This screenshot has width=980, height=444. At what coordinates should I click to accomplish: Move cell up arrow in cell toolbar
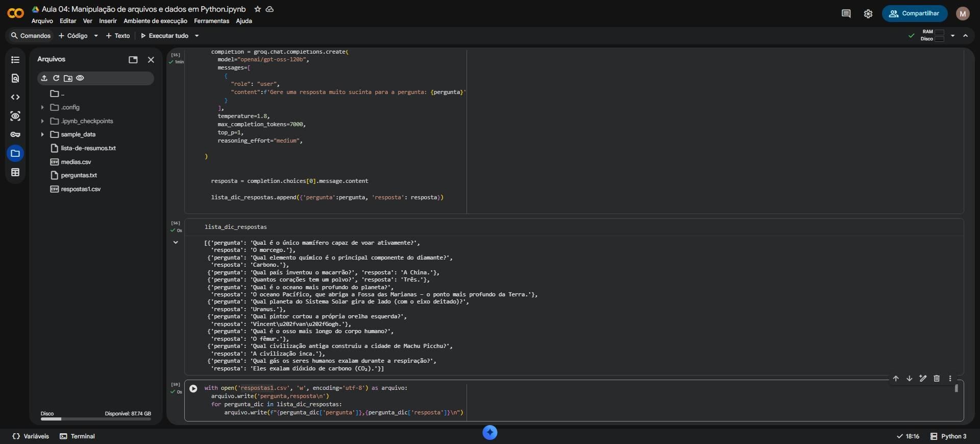[896, 379]
